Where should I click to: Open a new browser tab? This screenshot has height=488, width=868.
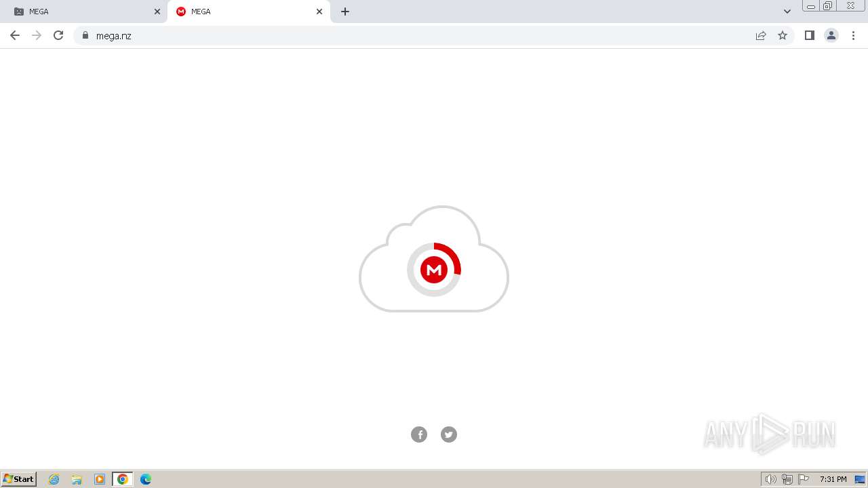pos(345,12)
